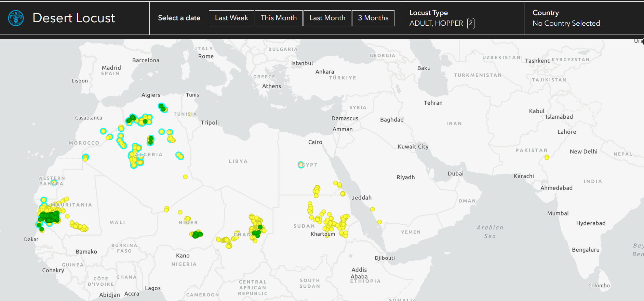
Task: Click the yellow locust marker in Pakistan
Action: [547, 158]
